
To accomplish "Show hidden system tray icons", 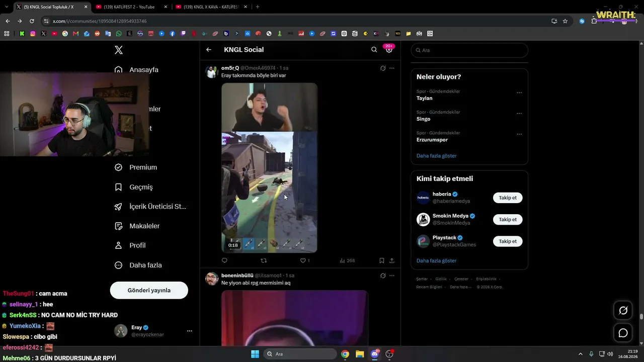I will click(x=580, y=354).
